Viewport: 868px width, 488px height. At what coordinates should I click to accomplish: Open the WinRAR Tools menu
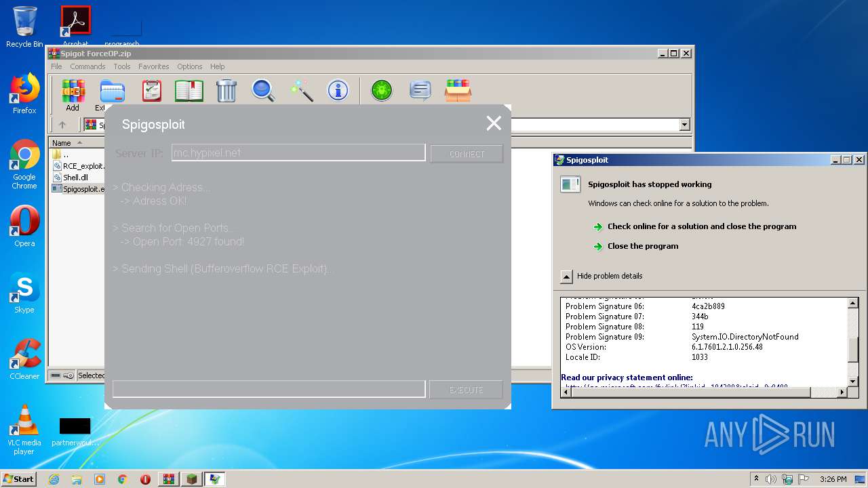tap(122, 66)
